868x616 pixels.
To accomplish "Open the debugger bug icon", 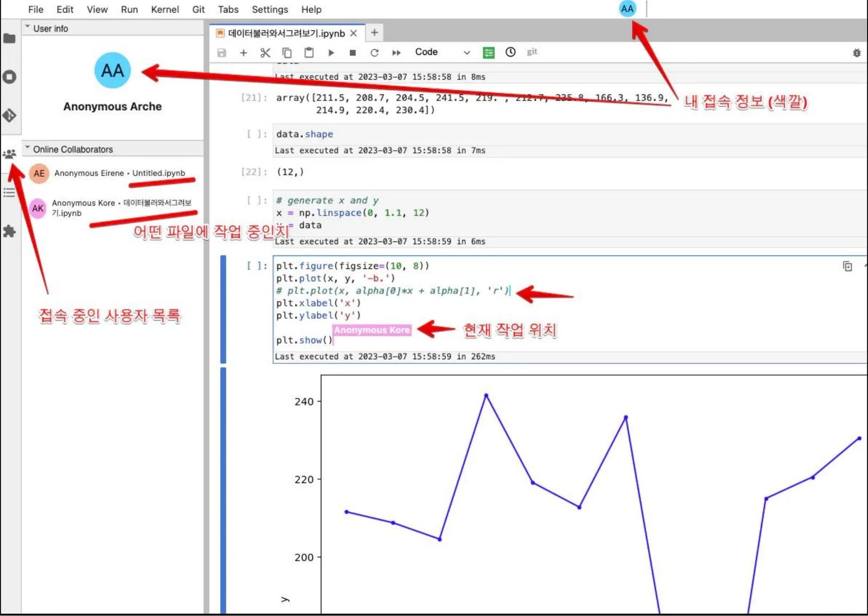I will tap(857, 53).
